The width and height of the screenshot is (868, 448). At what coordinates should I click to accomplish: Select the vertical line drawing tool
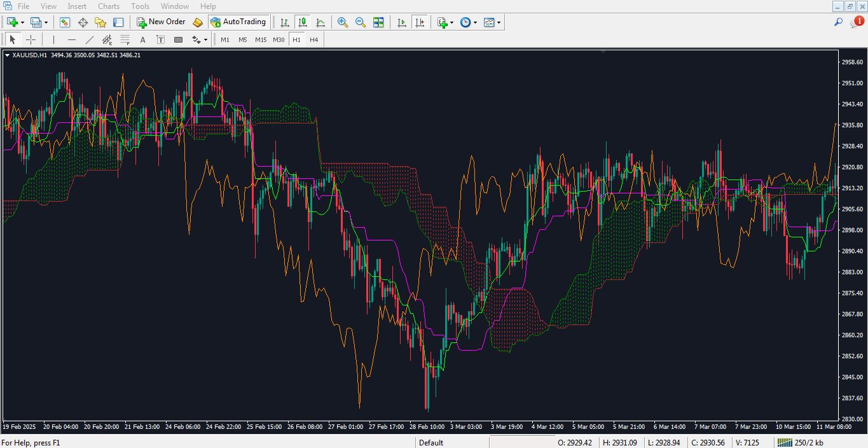[x=53, y=39]
